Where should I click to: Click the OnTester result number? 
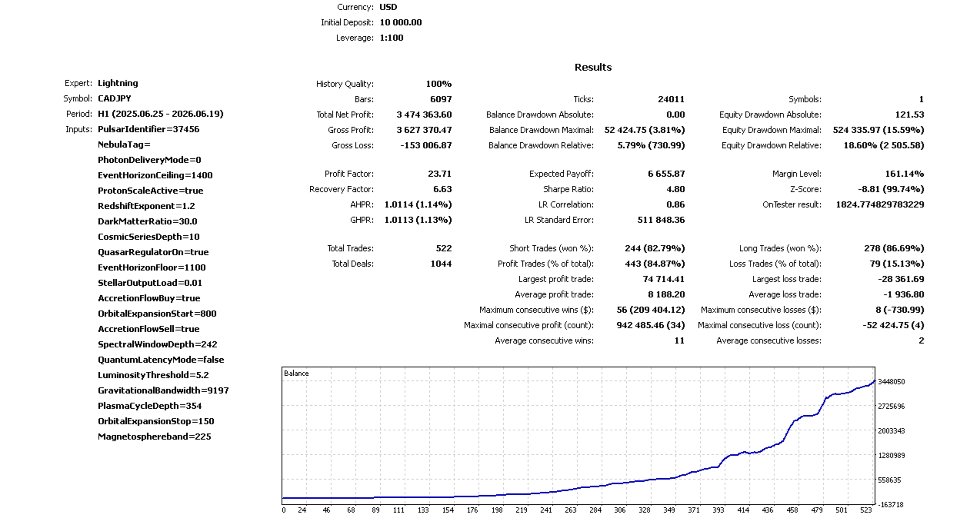coord(880,205)
